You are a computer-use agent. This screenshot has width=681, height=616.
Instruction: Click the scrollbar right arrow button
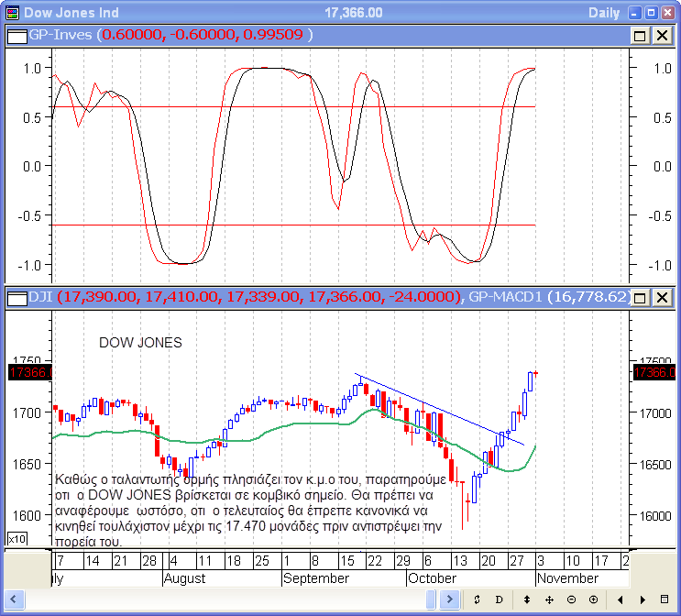tap(449, 599)
